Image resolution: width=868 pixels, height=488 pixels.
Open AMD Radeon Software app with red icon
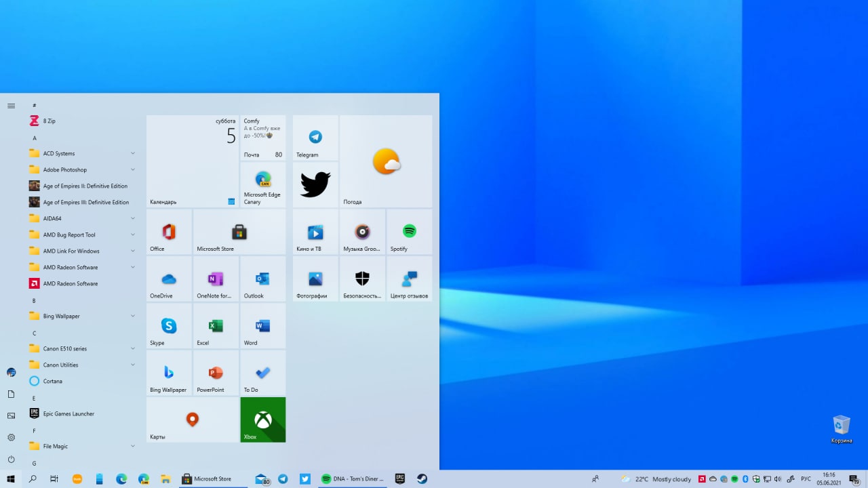point(82,283)
